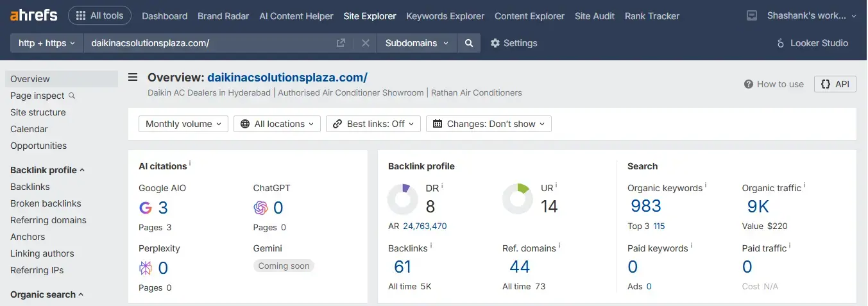This screenshot has width=868, height=306.
Task: Open URL in new tab icon
Action: pyautogui.click(x=341, y=43)
